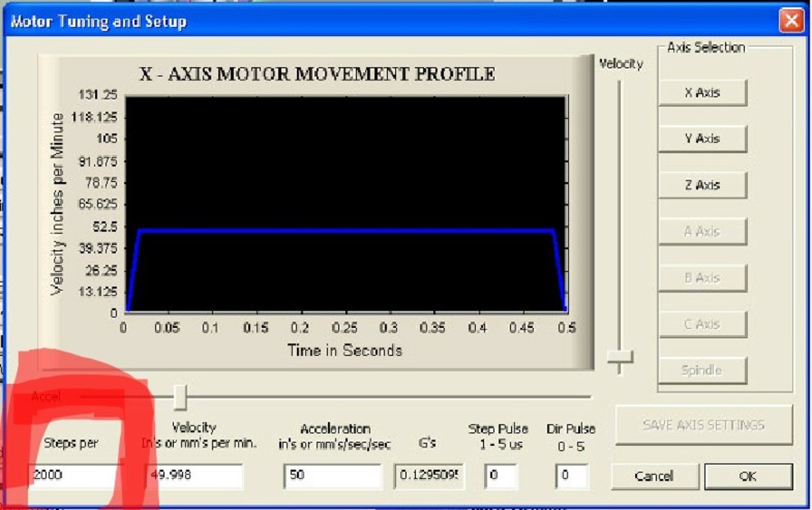This screenshot has width=812, height=510.
Task: Click the Dir Pulse input box
Action: coord(572,476)
